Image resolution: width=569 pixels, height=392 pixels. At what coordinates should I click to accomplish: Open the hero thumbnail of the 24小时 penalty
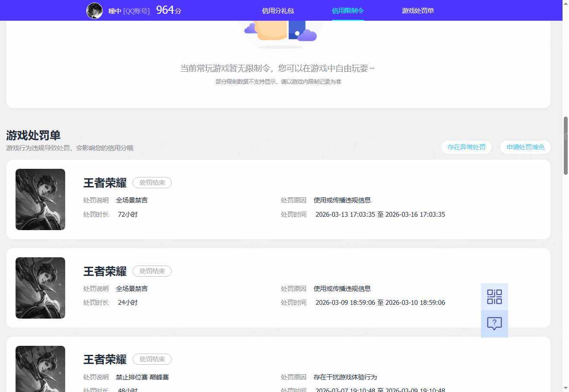tap(40, 288)
